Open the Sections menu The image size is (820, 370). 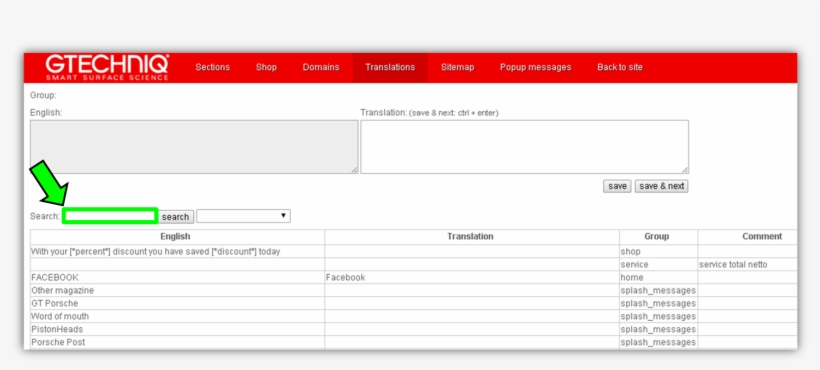coord(212,67)
